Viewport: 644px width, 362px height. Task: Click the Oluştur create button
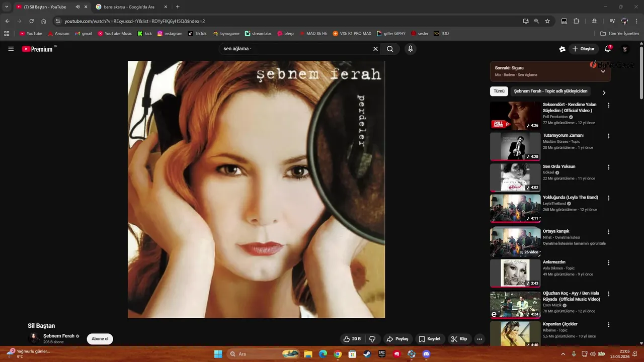[584, 49]
